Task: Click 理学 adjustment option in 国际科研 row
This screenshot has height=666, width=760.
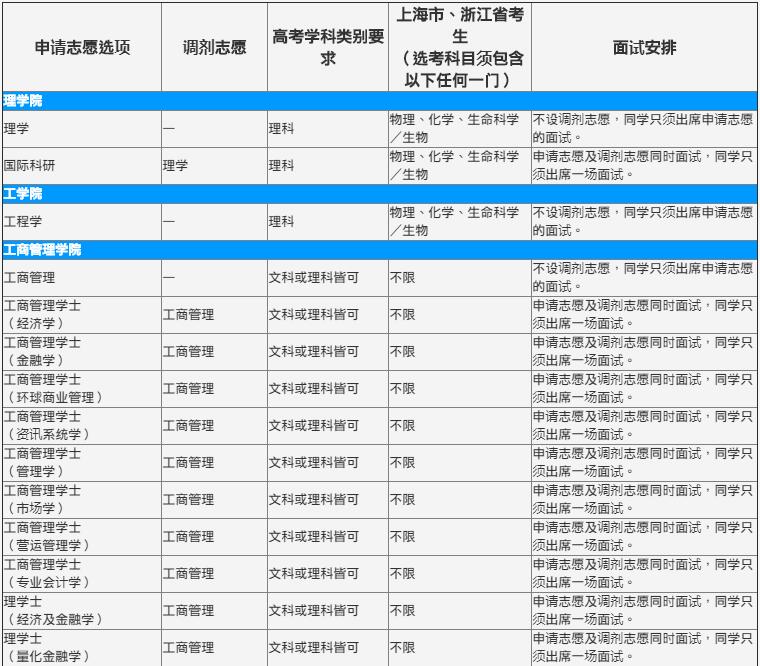Action: pyautogui.click(x=176, y=165)
